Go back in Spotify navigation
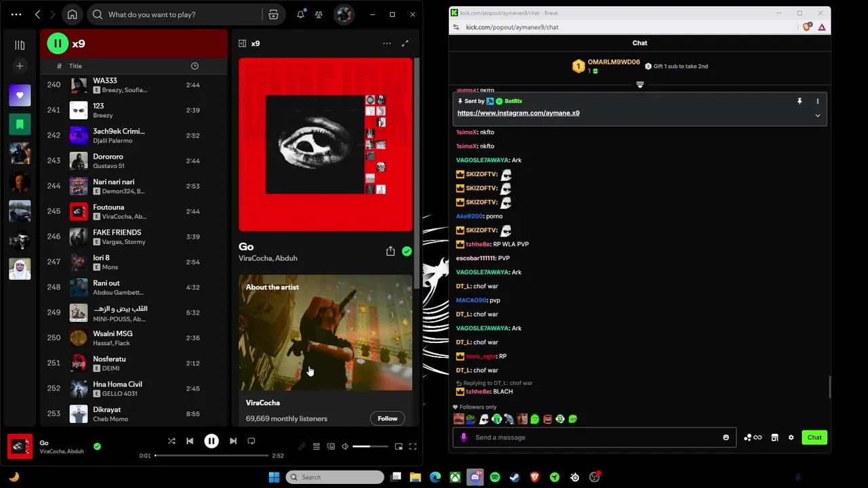868x488 pixels. coord(37,14)
